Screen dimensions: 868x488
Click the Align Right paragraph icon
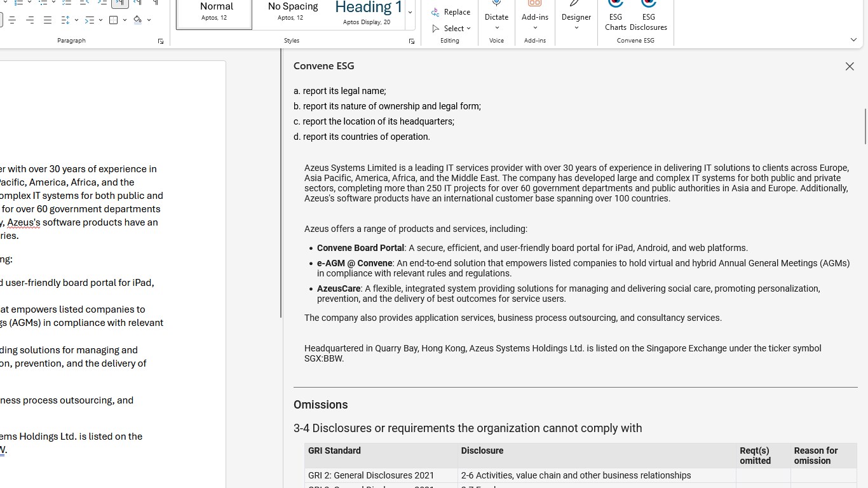point(30,20)
